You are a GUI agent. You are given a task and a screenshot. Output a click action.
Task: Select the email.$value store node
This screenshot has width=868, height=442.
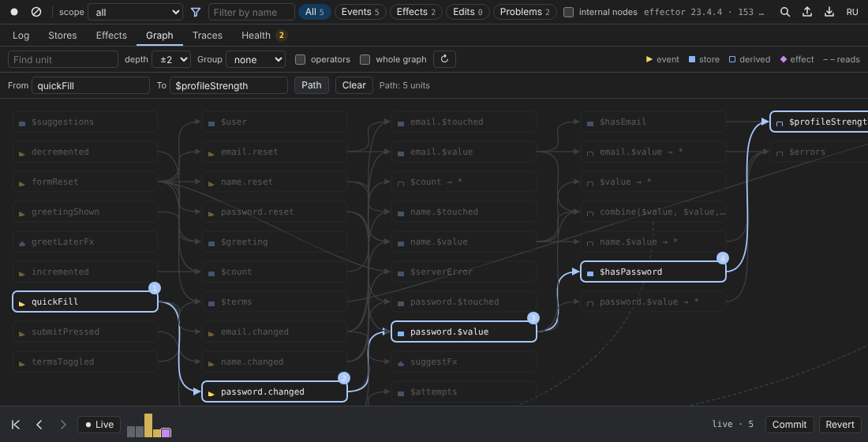464,152
